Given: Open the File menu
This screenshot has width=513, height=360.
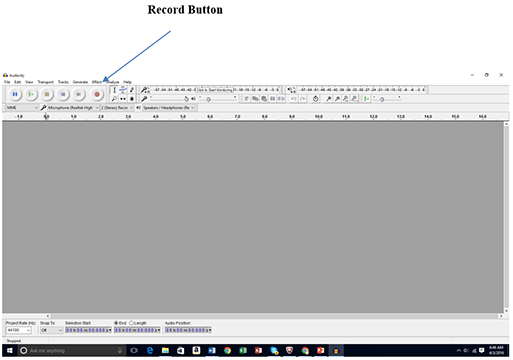Looking at the screenshot, I should (7, 82).
